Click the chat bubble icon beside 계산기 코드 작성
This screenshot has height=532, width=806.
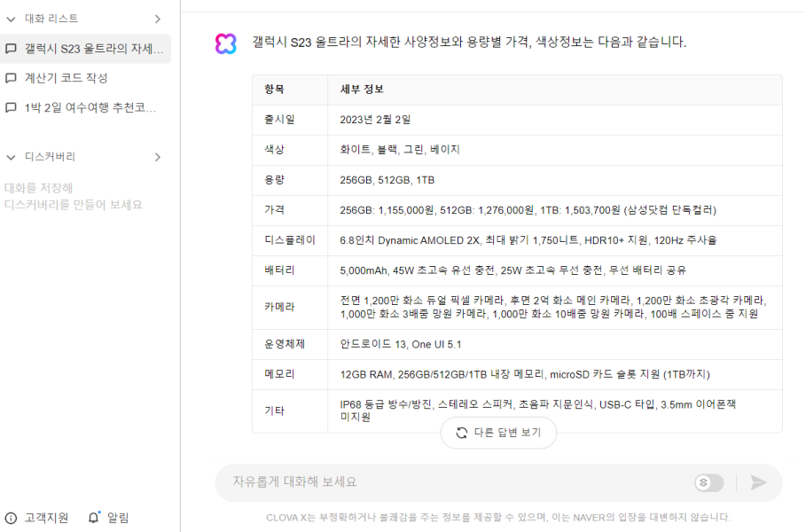coord(12,78)
